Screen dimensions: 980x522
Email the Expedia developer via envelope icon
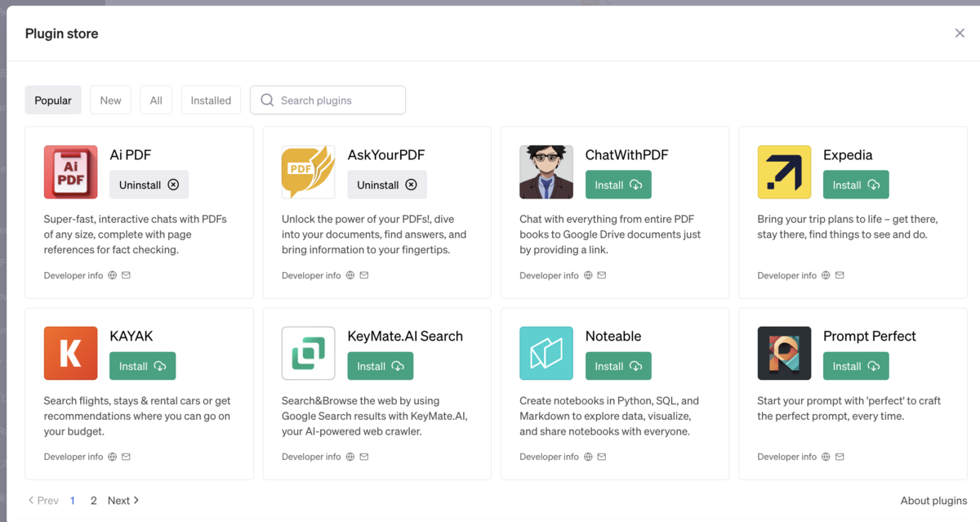click(840, 275)
